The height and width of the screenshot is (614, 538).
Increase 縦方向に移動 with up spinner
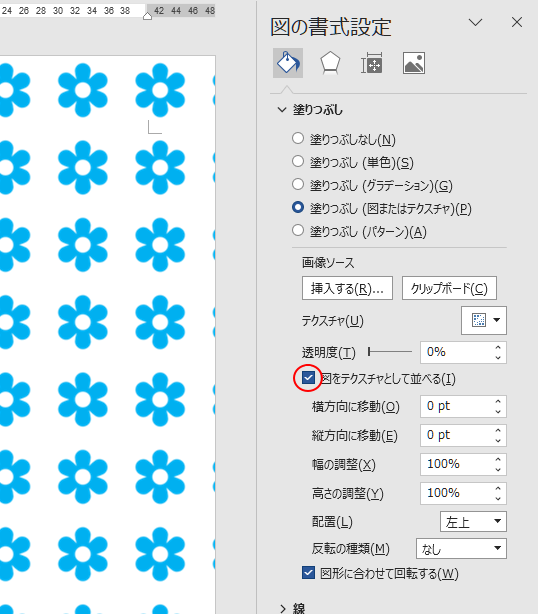pos(498,430)
